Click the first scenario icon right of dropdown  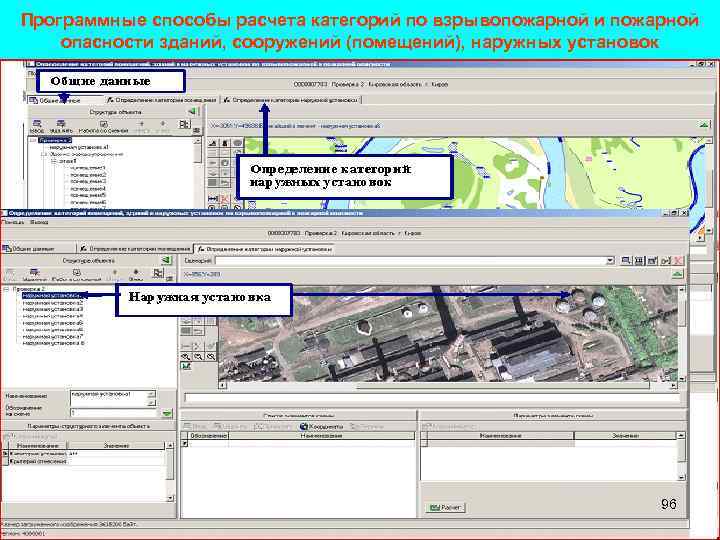point(625,260)
